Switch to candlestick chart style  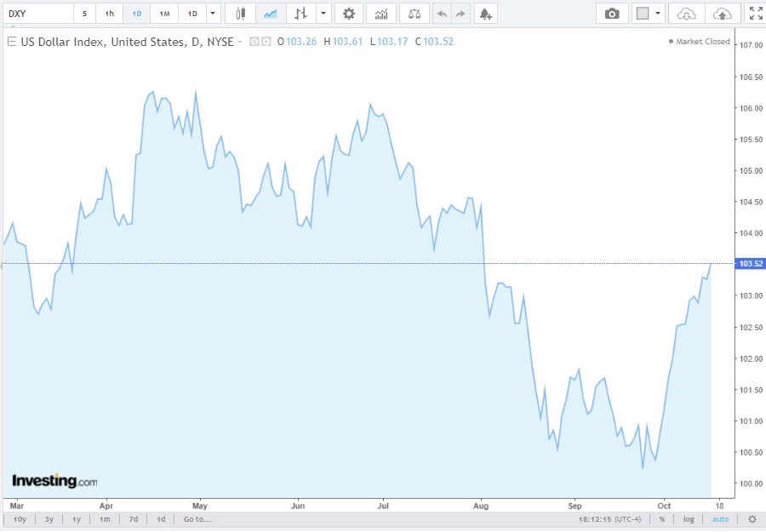pyautogui.click(x=239, y=13)
